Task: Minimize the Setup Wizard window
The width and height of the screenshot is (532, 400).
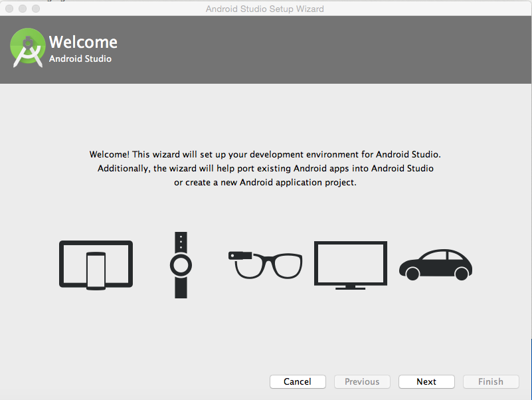Action: coord(23,9)
